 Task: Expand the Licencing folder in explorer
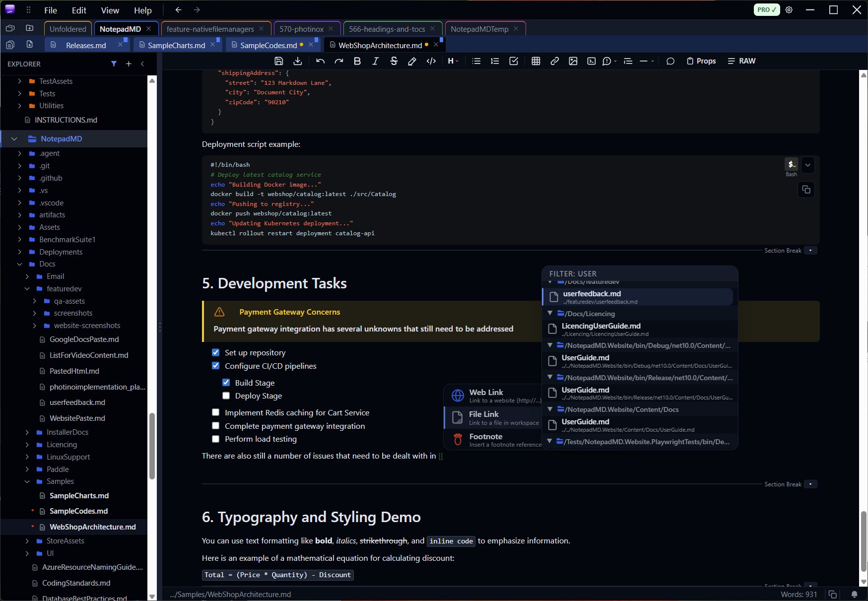[27, 445]
